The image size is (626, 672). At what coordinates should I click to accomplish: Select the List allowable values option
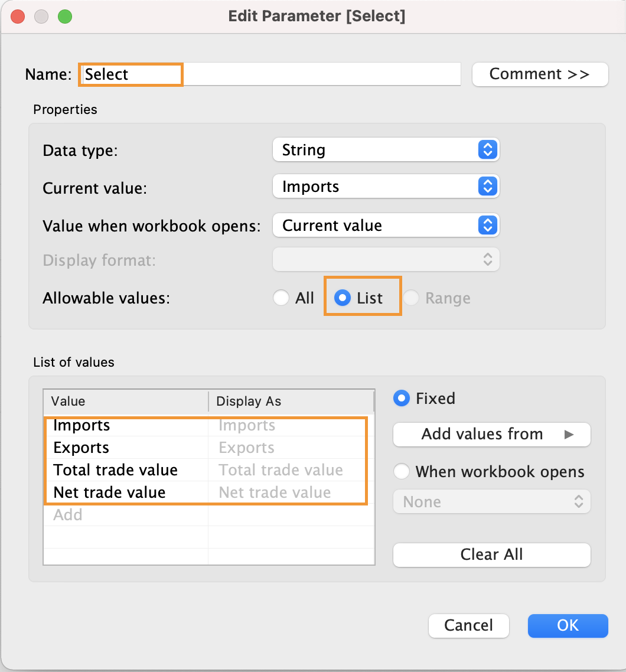point(343,298)
